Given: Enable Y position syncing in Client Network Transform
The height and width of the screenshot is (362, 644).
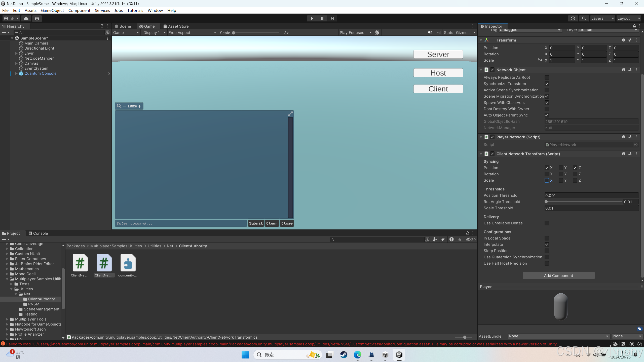Looking at the screenshot, I should tap(561, 168).
